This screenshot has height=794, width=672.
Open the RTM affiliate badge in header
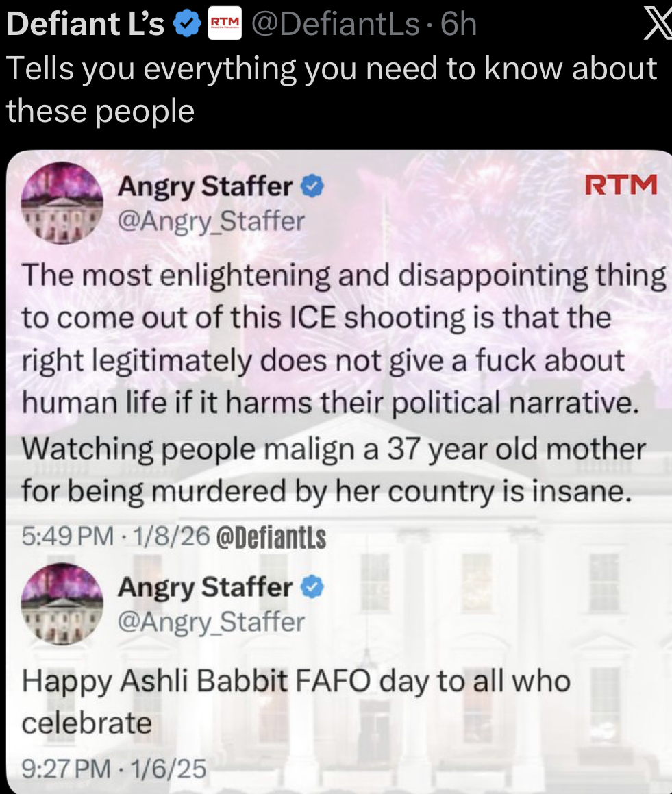225,23
